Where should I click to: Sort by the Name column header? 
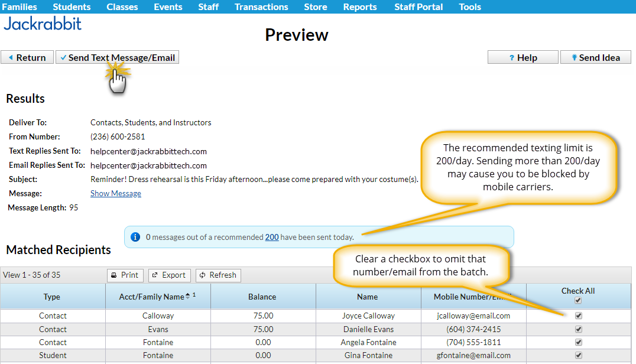368,297
